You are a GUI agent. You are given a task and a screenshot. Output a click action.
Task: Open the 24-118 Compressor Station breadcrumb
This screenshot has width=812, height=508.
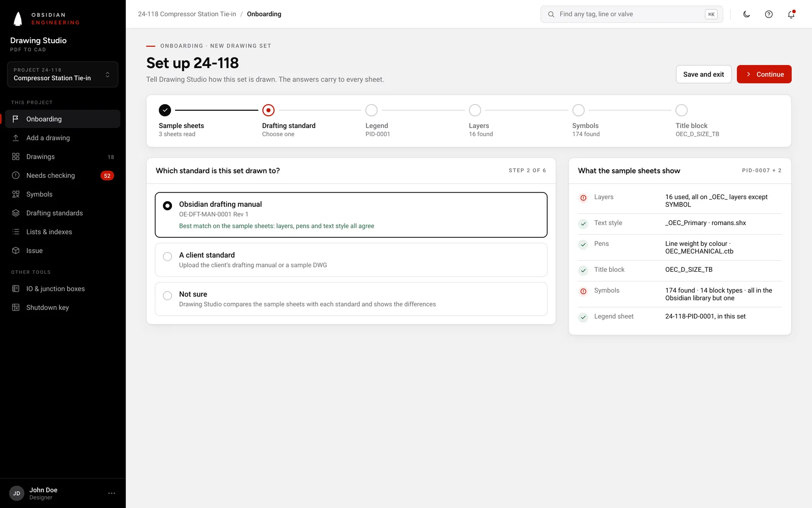click(187, 14)
